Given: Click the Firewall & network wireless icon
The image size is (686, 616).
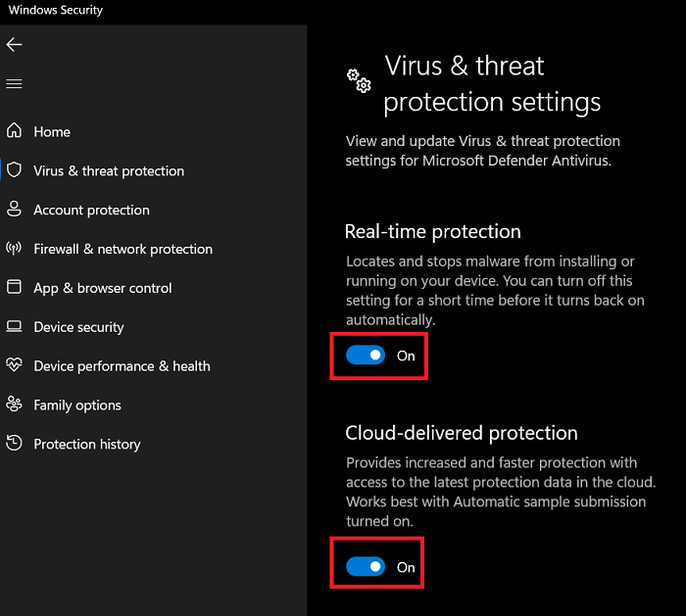Looking at the screenshot, I should tap(14, 249).
